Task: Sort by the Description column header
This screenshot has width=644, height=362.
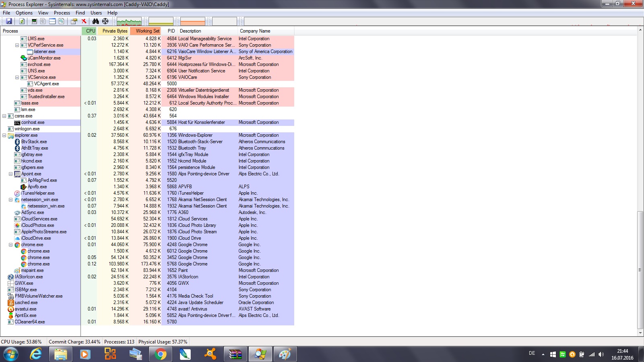Action: pyautogui.click(x=208, y=31)
